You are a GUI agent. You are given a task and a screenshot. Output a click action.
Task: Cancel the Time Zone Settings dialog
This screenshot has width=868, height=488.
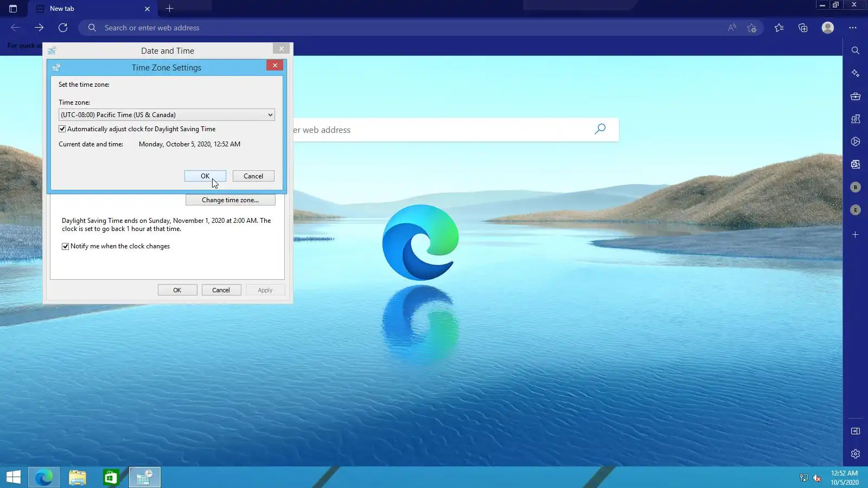pos(253,176)
